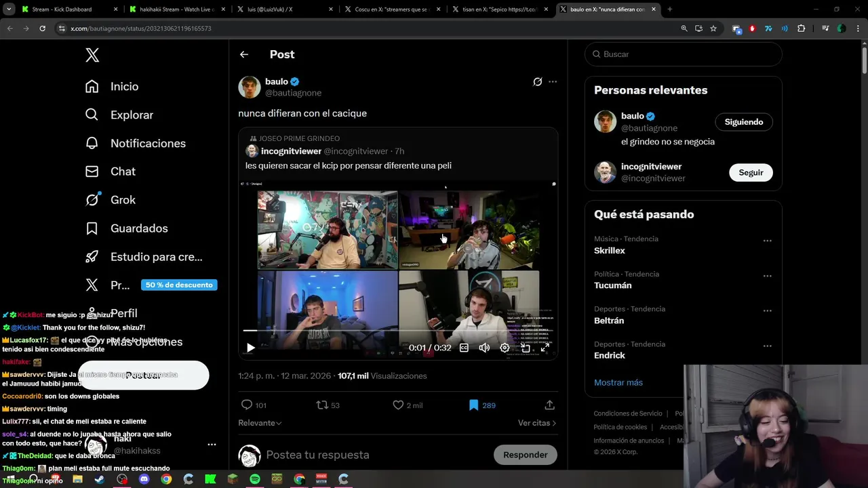The image size is (868, 488).
Task: Follow incognitviewer with Seguir button
Action: pyautogui.click(x=751, y=173)
